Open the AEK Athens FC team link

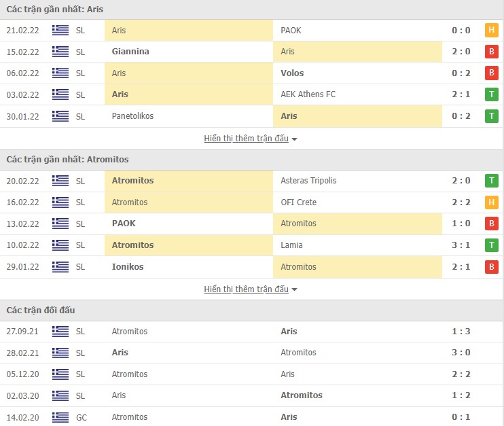coord(308,94)
